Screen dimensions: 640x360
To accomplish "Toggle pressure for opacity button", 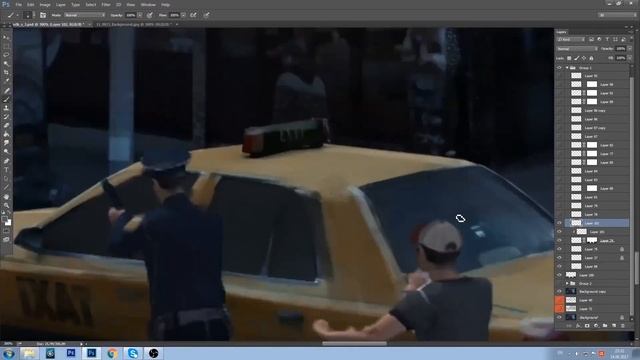I will pos(150,15).
